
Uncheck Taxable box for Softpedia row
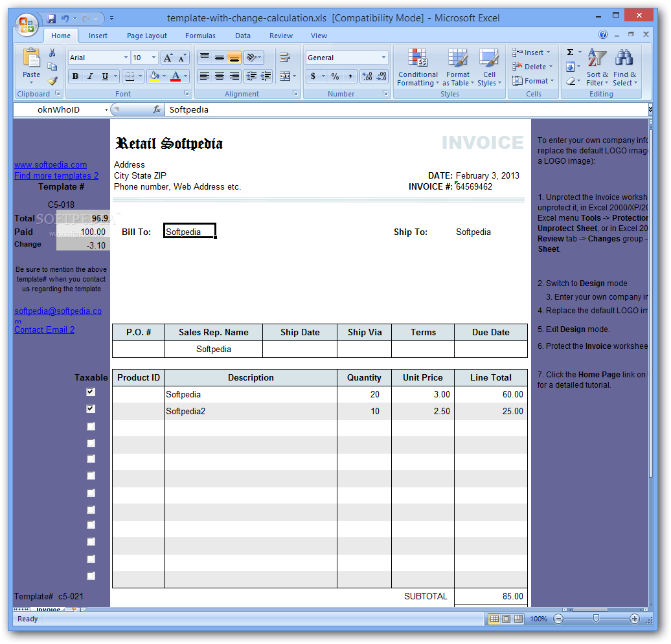[90, 392]
